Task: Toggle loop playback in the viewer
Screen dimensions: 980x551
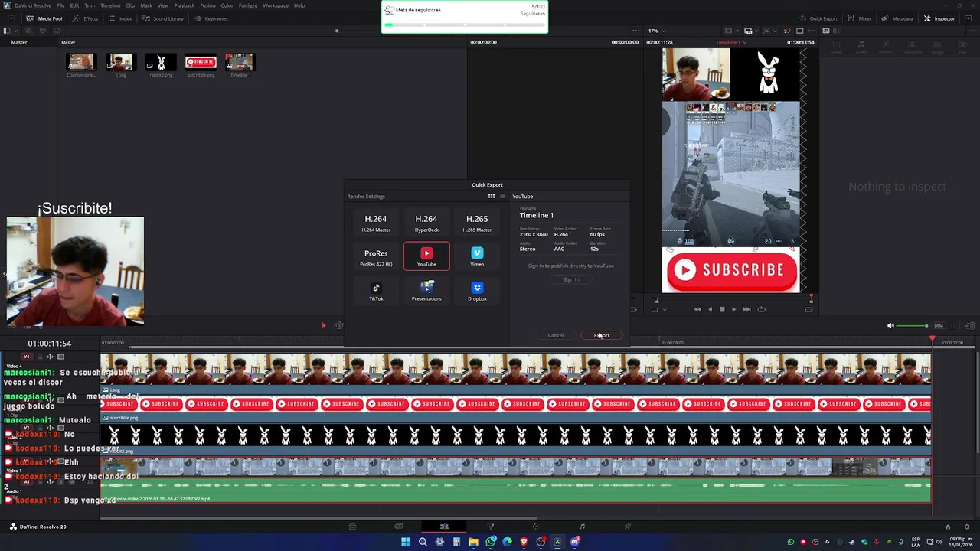Action: 761,309
